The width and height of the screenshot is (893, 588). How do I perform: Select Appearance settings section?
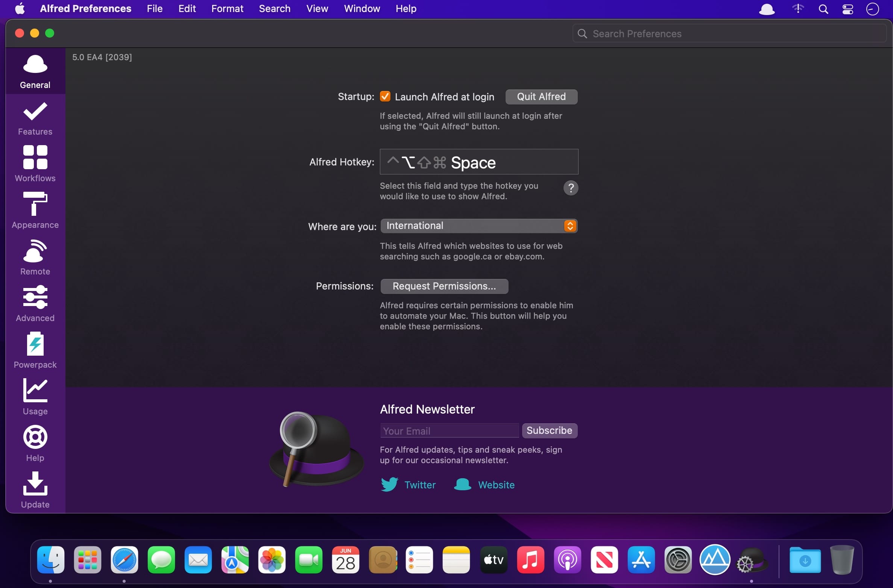[x=35, y=209]
